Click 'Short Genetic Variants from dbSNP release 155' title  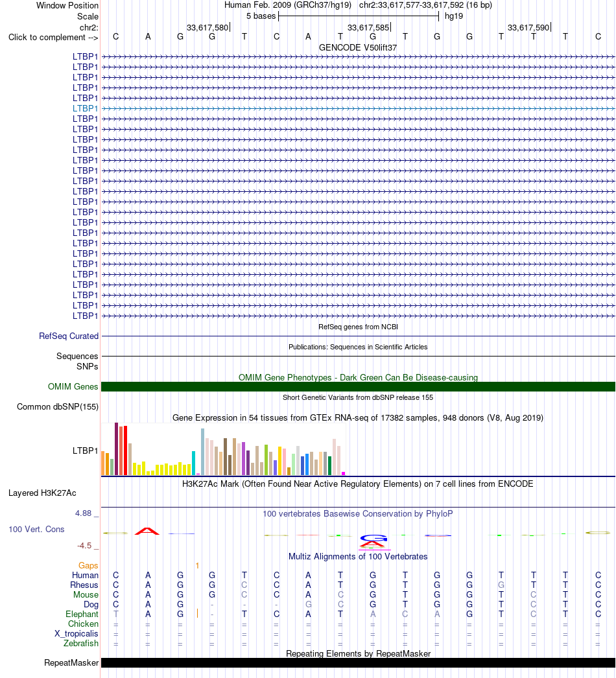tap(358, 397)
